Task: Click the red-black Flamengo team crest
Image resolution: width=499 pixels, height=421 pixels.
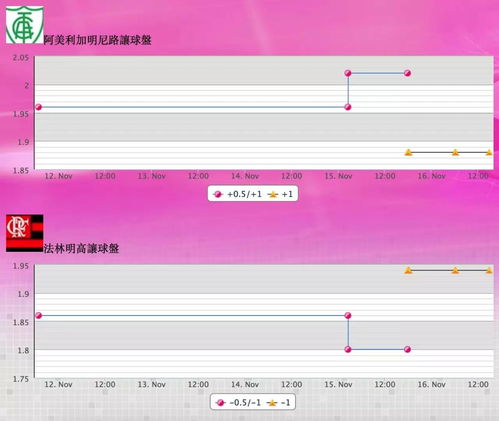Action: click(x=25, y=233)
